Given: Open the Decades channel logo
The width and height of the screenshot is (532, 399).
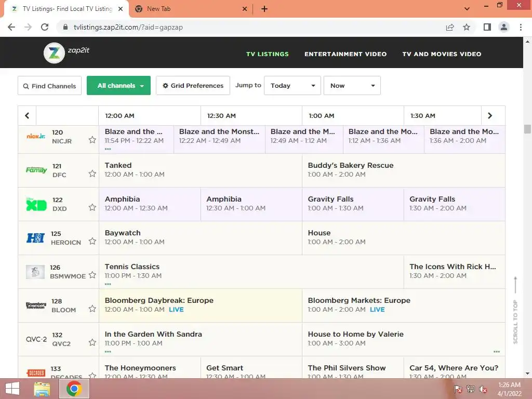Looking at the screenshot, I should (36, 373).
